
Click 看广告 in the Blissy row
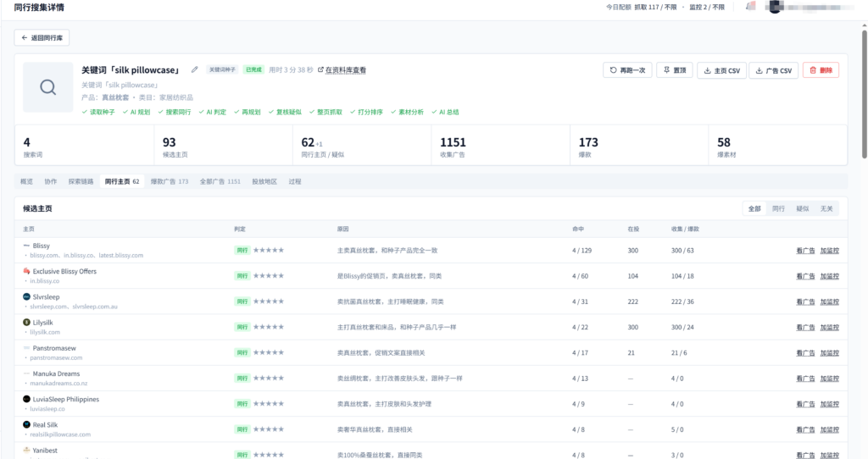point(805,251)
